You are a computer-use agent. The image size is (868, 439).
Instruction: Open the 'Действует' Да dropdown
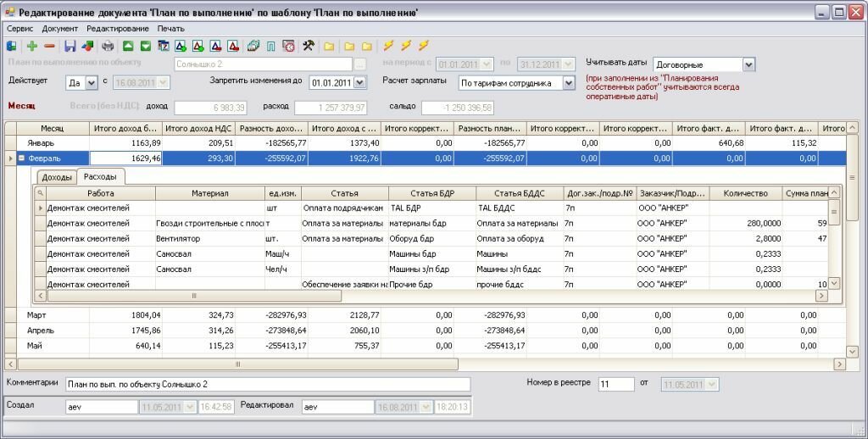(x=91, y=83)
